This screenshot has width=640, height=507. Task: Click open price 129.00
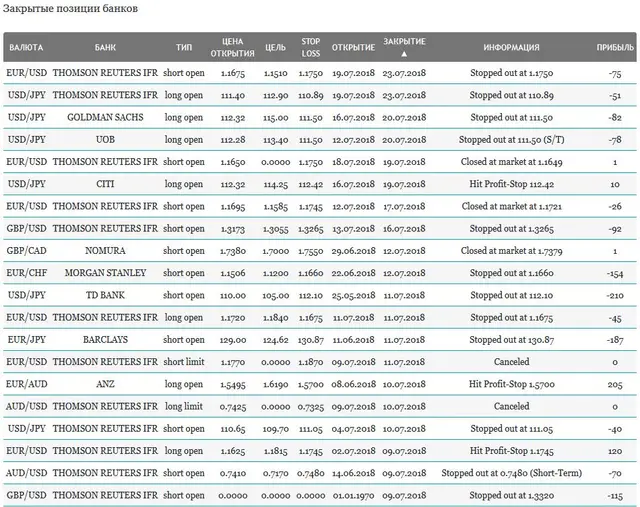coord(233,340)
